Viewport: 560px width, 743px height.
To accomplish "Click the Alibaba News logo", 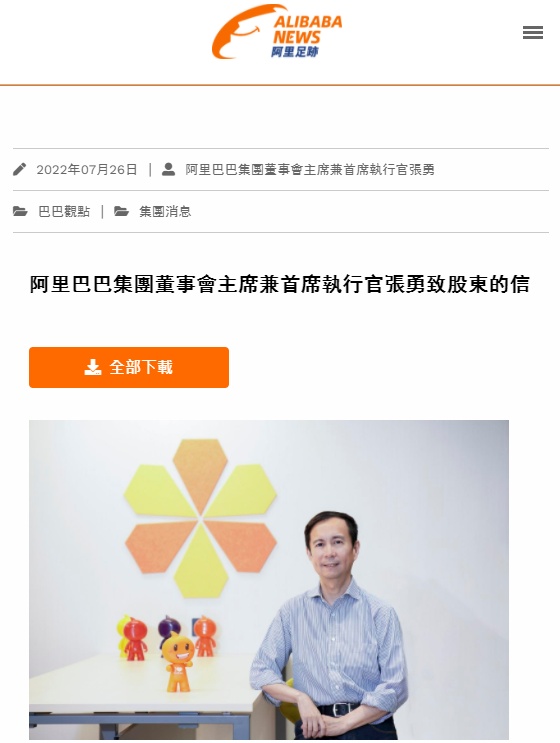I will coord(277,32).
